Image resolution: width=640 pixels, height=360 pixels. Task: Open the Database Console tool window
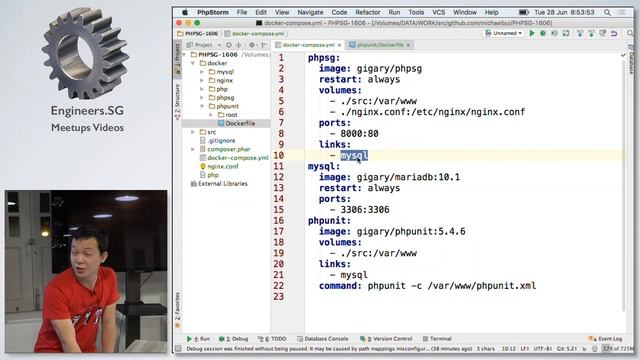[x=322, y=339]
